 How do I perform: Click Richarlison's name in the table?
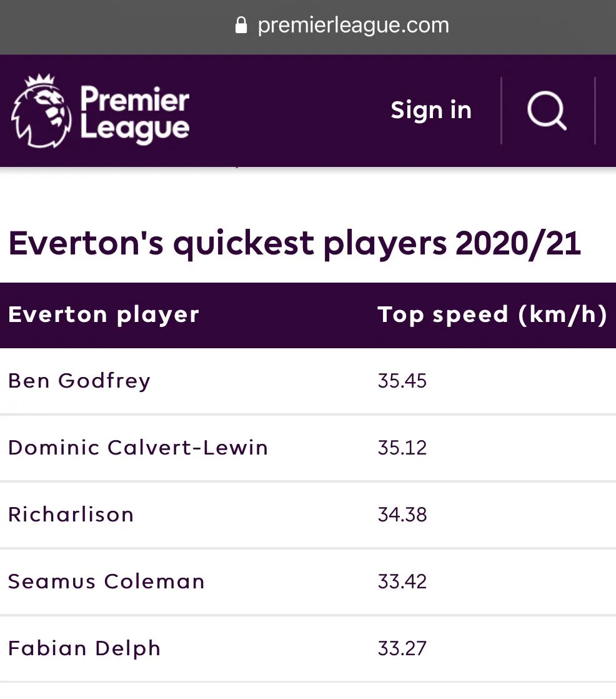[71, 515]
